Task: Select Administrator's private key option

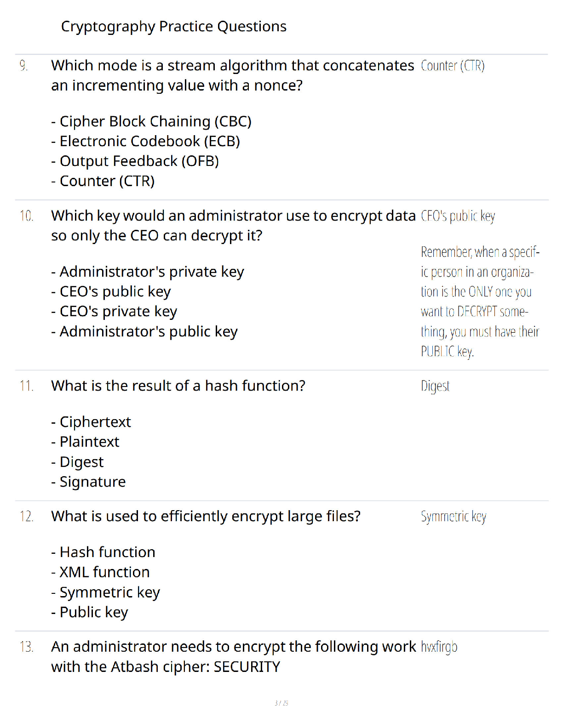Action: coord(148,272)
